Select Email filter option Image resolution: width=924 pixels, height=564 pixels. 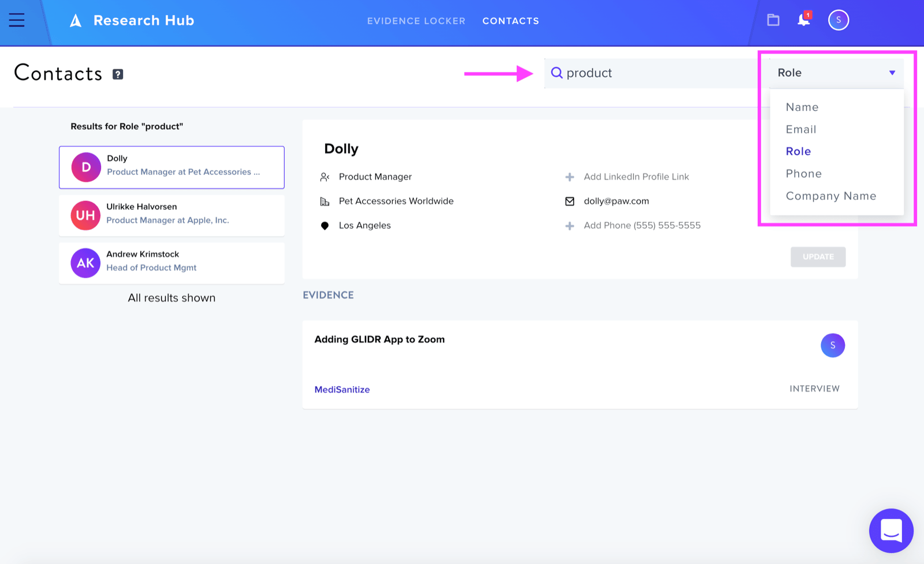click(x=800, y=129)
